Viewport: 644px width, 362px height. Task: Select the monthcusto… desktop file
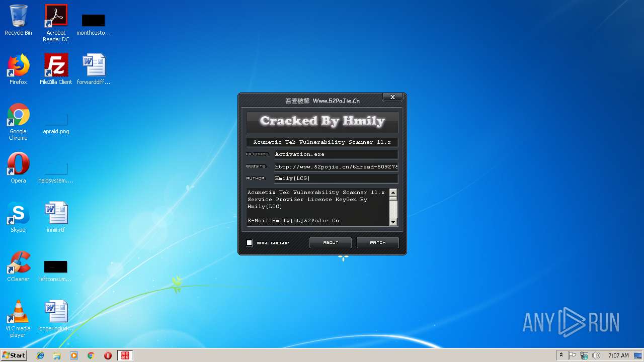pos(94,23)
